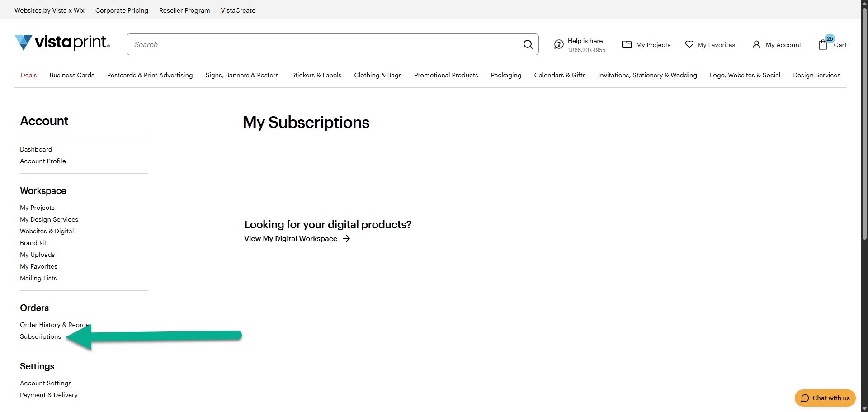Viewport: 868px width, 412px height.
Task: Click the My Favorites heart icon
Action: click(689, 44)
